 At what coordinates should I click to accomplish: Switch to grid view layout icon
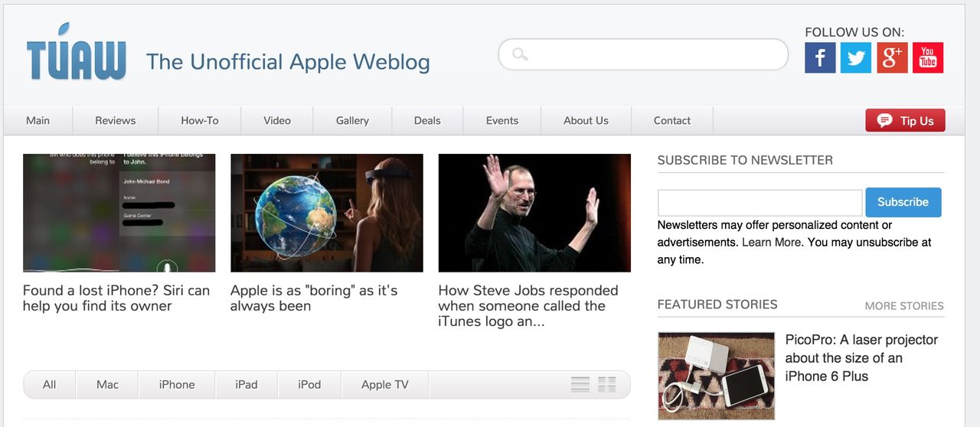click(x=607, y=384)
